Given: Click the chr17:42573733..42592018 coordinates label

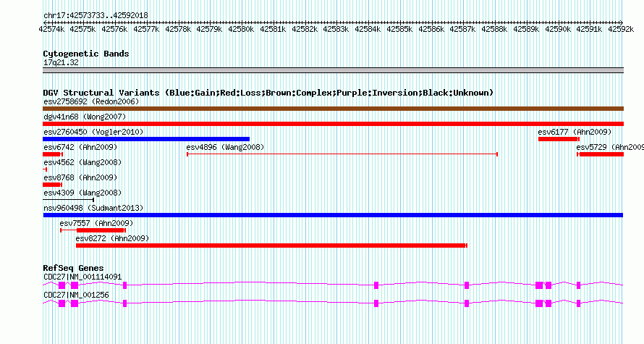Looking at the screenshot, I should pos(96,15).
